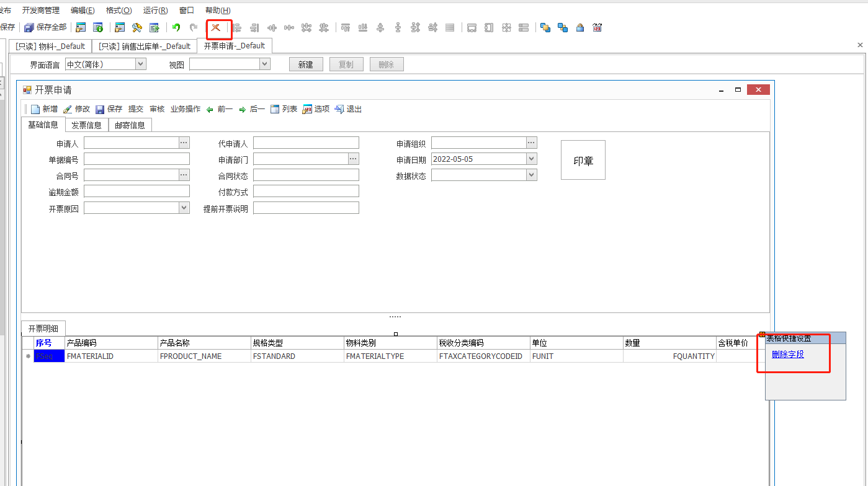The image size is (868, 486).
Task: Click 前一 previous arrow in the form toolbar
Action: pyautogui.click(x=219, y=109)
